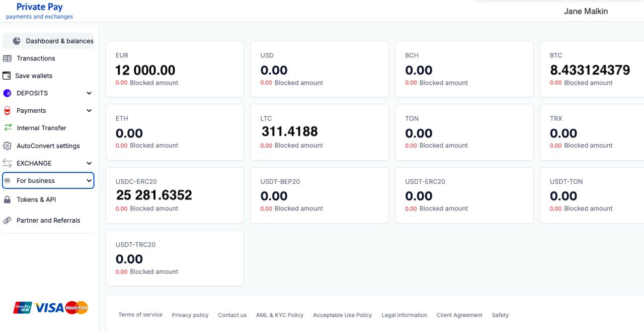The width and height of the screenshot is (644, 332).
Task: Open the Privacy policy footer link
Action: tap(190, 315)
